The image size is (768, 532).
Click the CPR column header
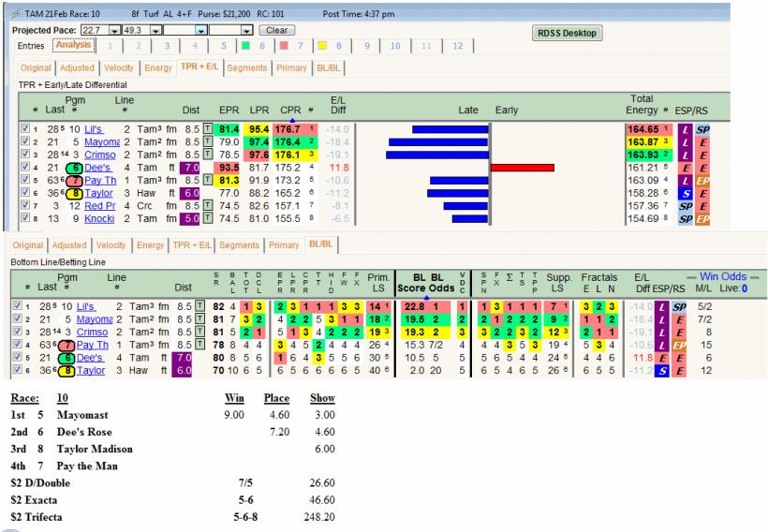(x=290, y=111)
